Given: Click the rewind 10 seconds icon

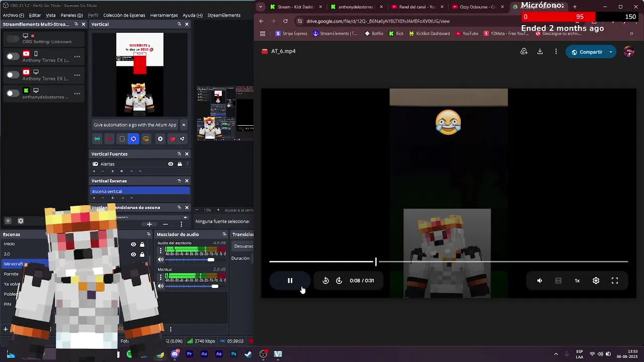Looking at the screenshot, I should point(326,281).
